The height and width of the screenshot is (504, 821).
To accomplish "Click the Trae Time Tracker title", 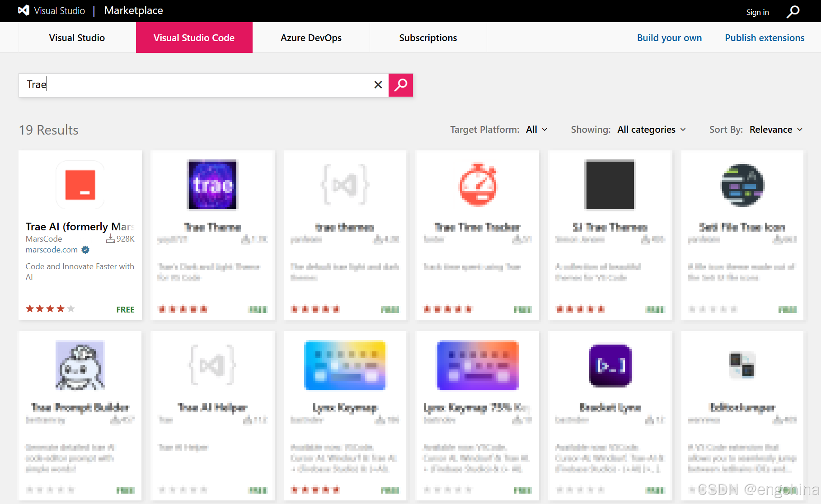I will tap(478, 227).
